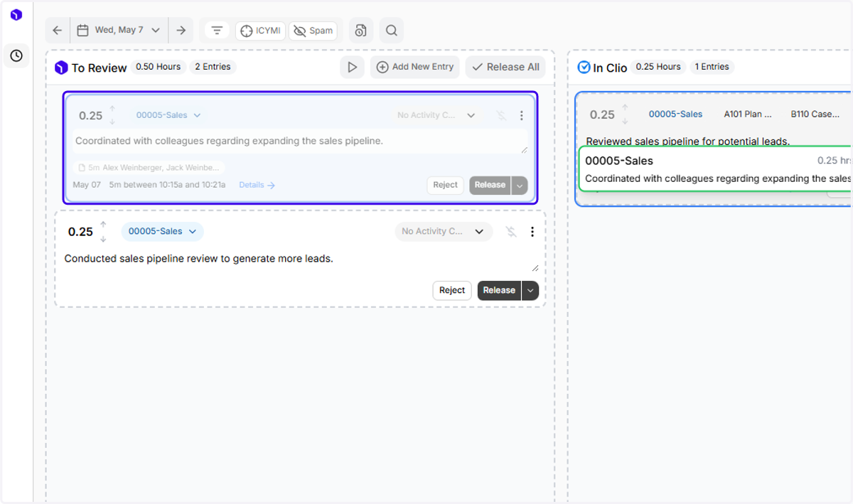Open the clock timekeeping sidebar icon
853x504 pixels.
(16, 55)
